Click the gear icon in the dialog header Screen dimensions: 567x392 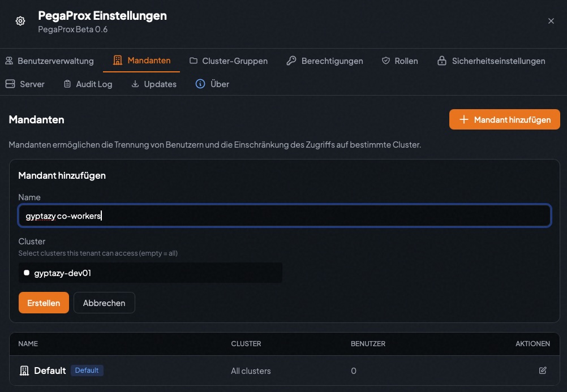click(20, 20)
